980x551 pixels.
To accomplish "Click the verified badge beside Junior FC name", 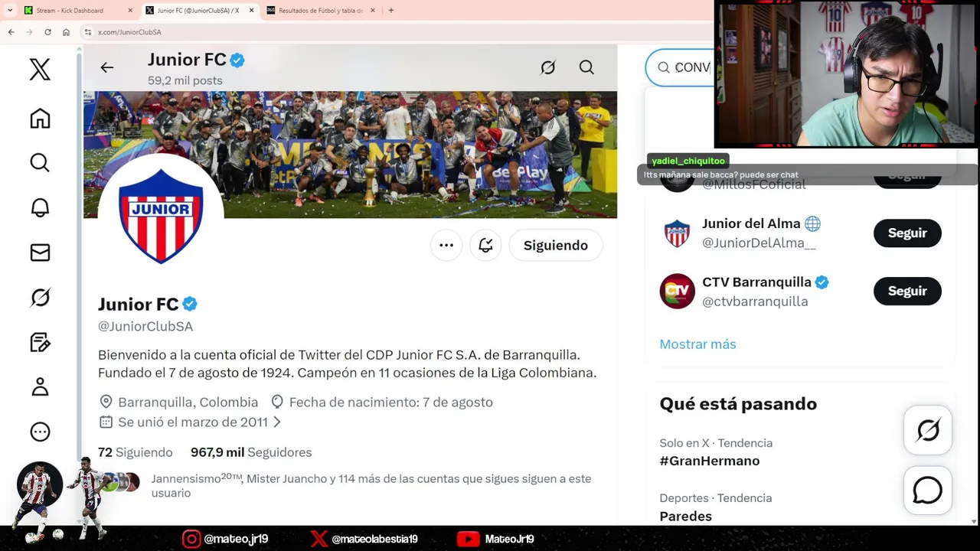I will (x=190, y=304).
